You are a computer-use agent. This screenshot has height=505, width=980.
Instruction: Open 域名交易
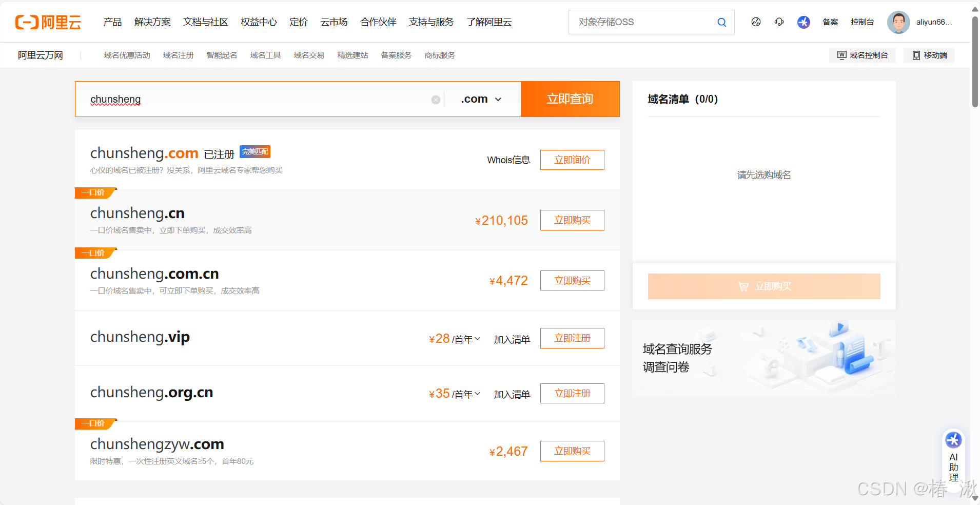coord(309,55)
